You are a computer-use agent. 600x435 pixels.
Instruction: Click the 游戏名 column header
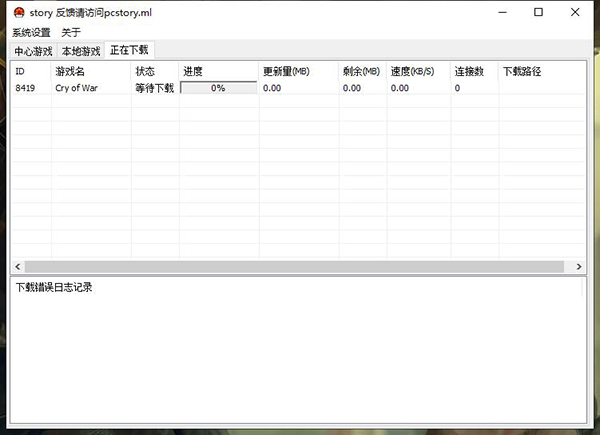click(x=90, y=72)
